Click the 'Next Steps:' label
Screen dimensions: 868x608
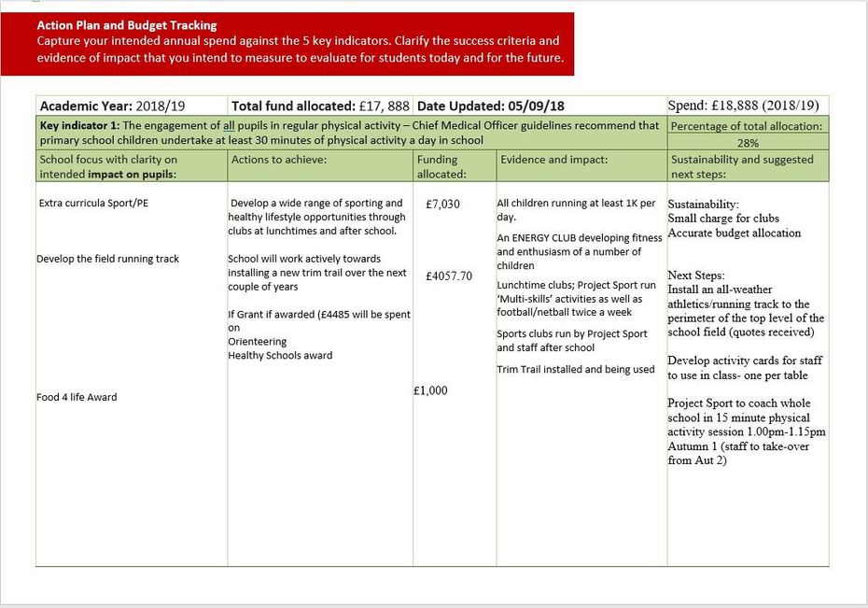point(696,276)
